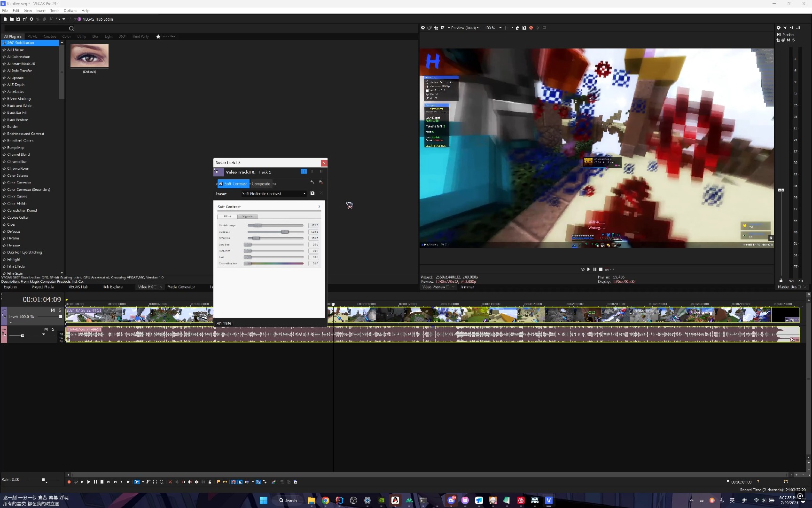The width and height of the screenshot is (812, 508).
Task: Select Composite in the FX chain
Action: [x=261, y=184]
